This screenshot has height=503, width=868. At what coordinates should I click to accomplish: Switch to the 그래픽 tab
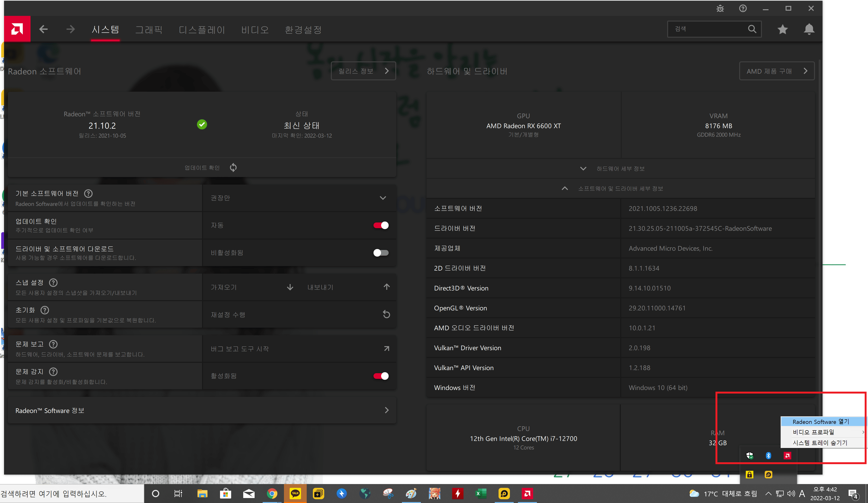click(148, 30)
